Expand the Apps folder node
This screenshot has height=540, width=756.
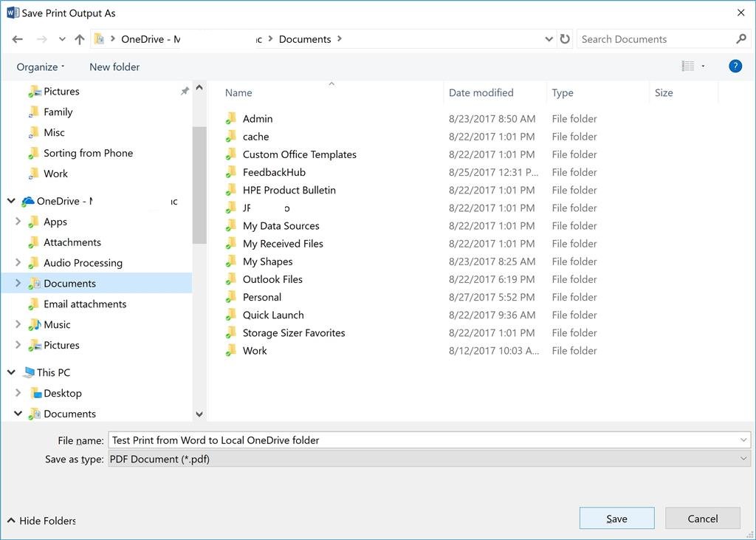point(18,221)
